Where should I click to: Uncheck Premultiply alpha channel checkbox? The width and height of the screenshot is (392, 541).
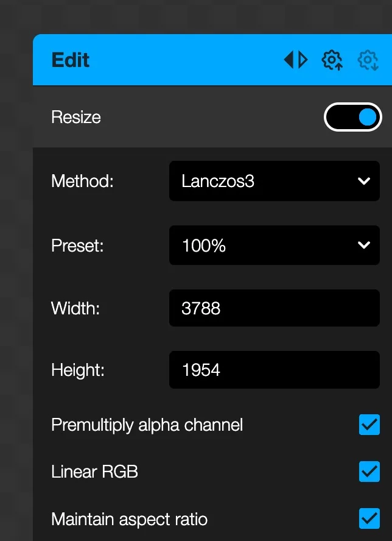369,425
